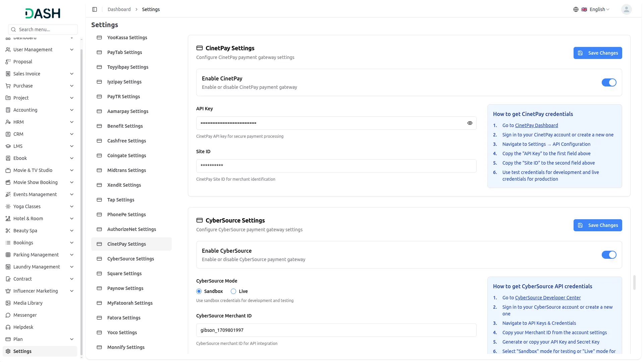
Task: Open the user avatar menu
Action: pyautogui.click(x=626, y=9)
